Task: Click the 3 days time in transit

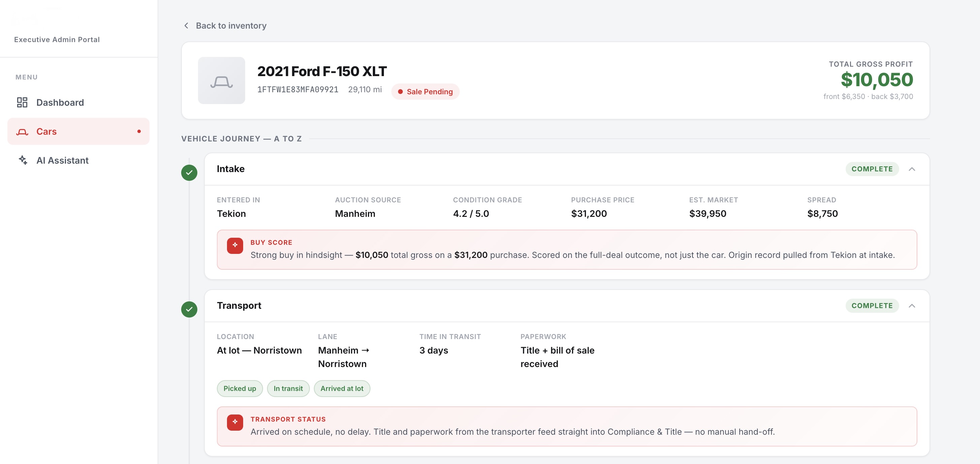Action: [x=433, y=350]
